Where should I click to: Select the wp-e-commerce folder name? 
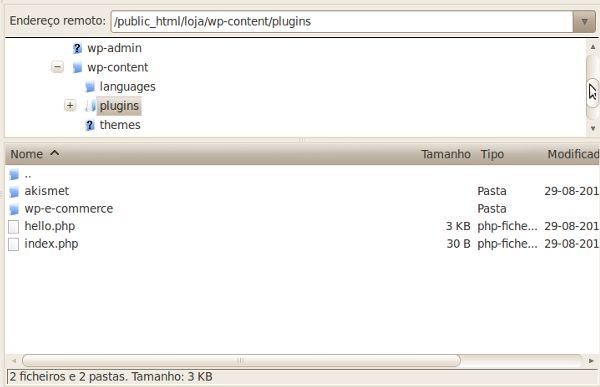click(x=69, y=209)
